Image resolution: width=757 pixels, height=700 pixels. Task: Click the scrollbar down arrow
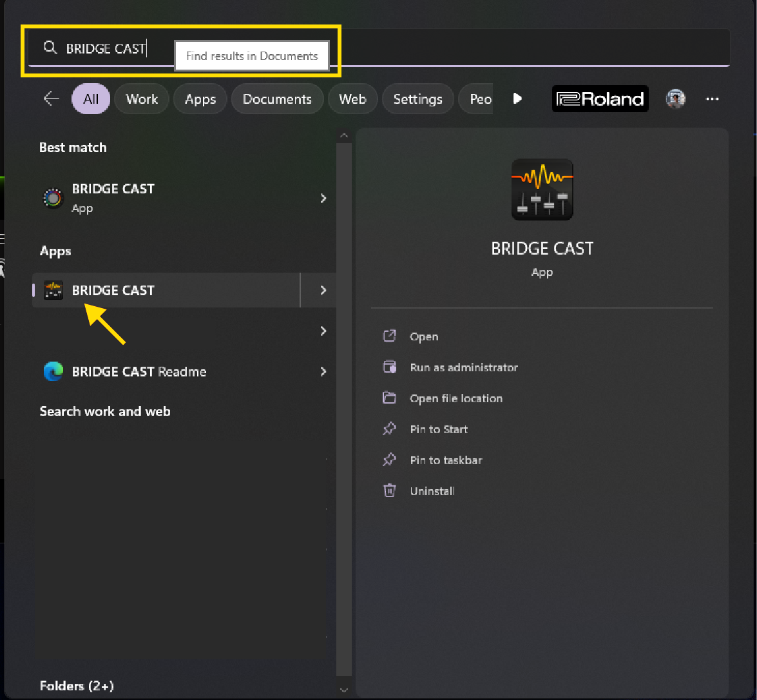point(344,690)
